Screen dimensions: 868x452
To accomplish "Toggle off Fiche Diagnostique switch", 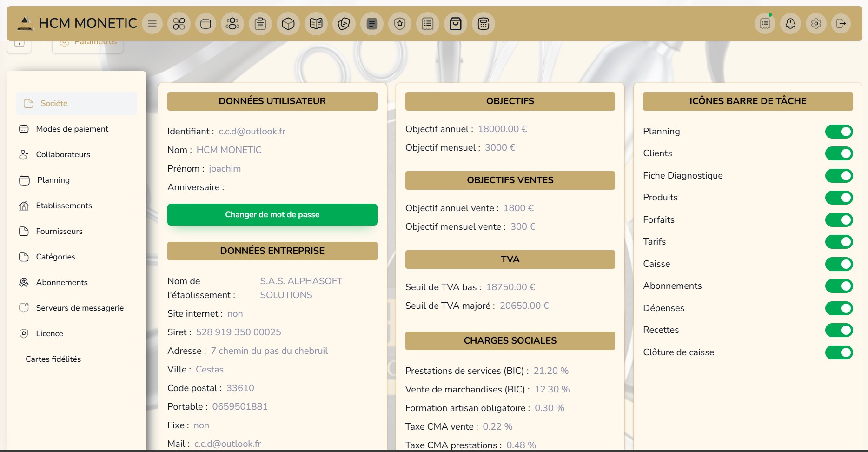I will pyautogui.click(x=839, y=176).
